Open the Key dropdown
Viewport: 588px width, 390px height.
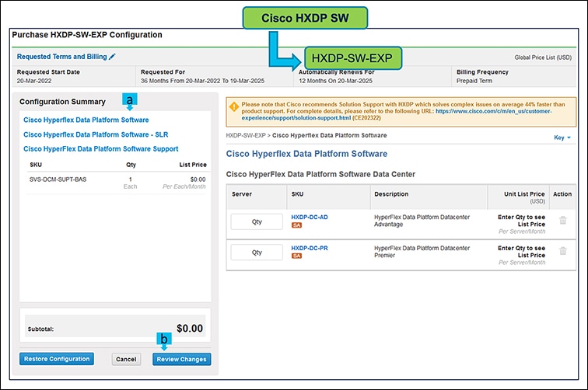(x=562, y=138)
